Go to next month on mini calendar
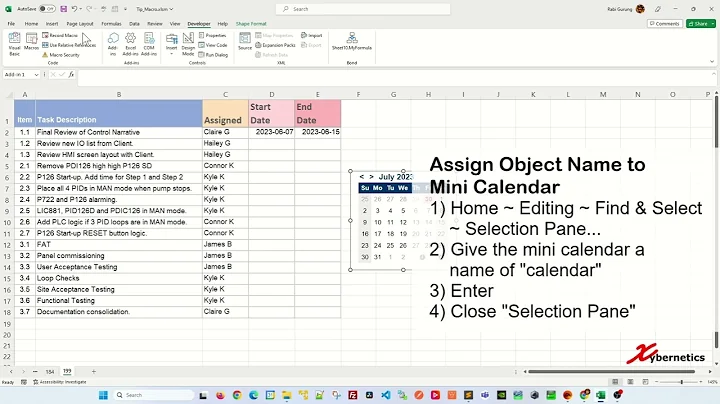 click(371, 177)
